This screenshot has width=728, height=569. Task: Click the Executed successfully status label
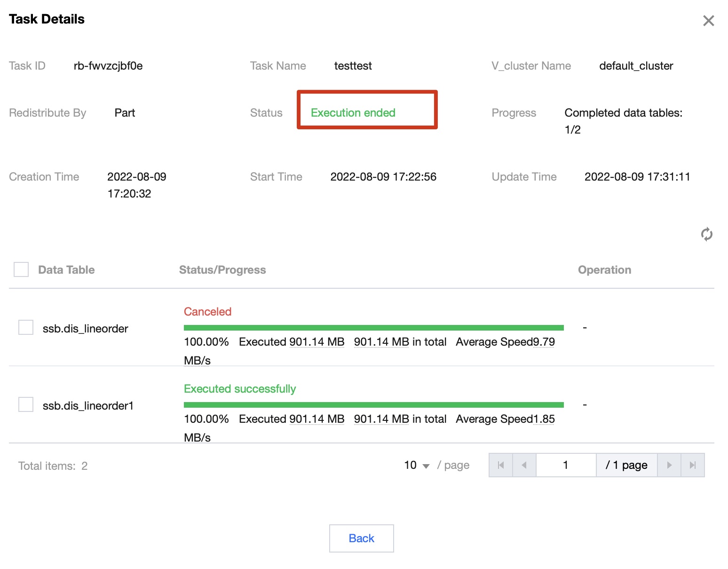click(x=240, y=389)
